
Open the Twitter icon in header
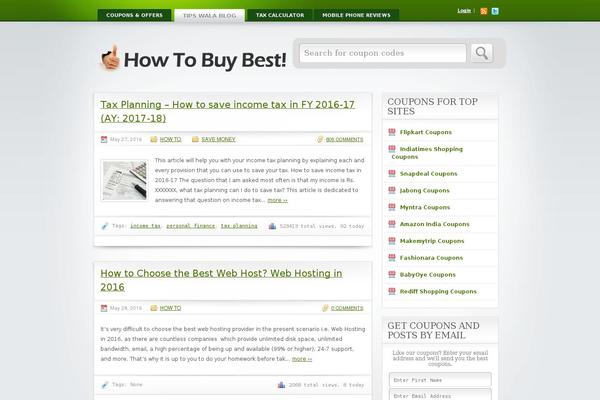click(x=495, y=11)
